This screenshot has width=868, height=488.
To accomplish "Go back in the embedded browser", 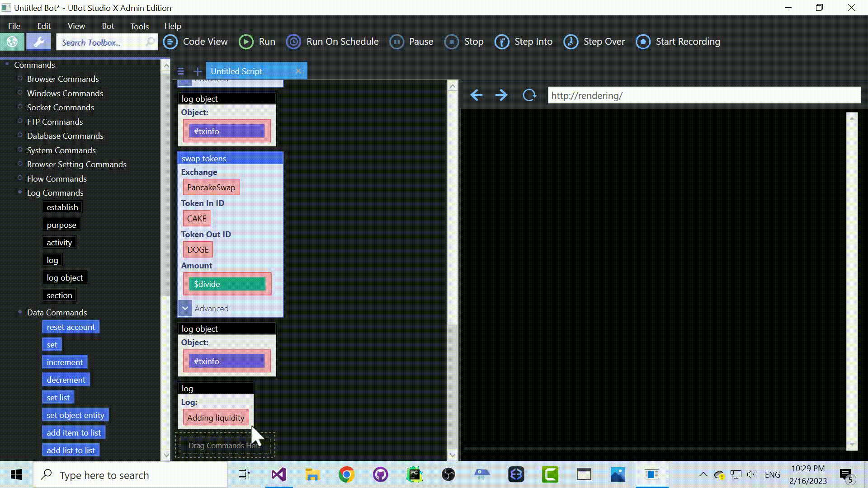I will pos(476,95).
